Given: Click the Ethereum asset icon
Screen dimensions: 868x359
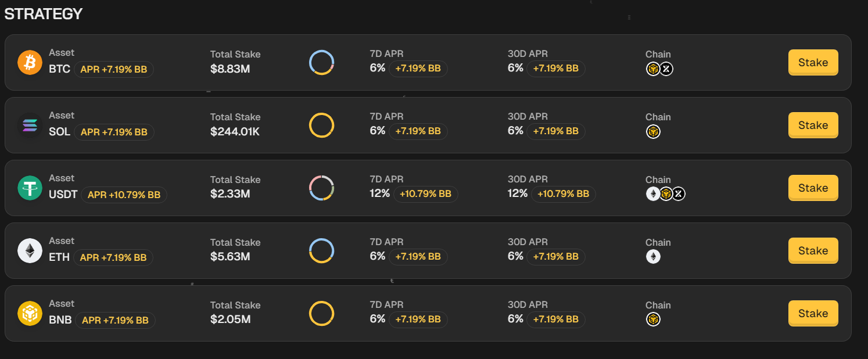Looking at the screenshot, I should pos(30,250).
